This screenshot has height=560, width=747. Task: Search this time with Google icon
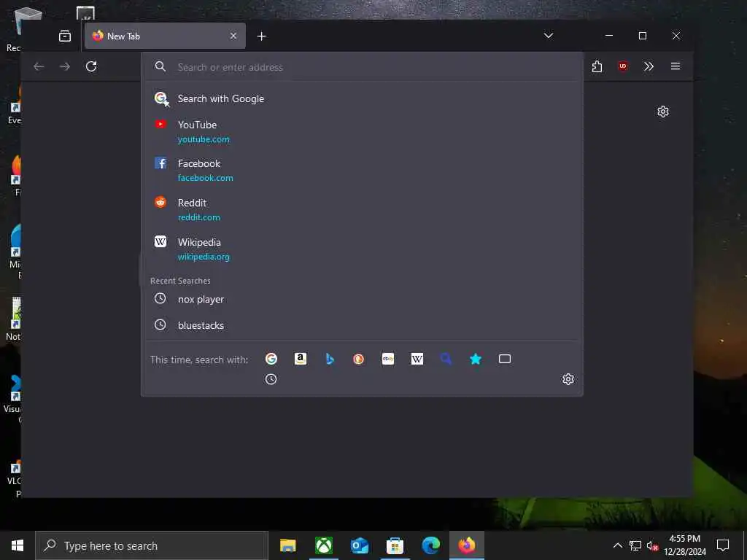pos(271,359)
